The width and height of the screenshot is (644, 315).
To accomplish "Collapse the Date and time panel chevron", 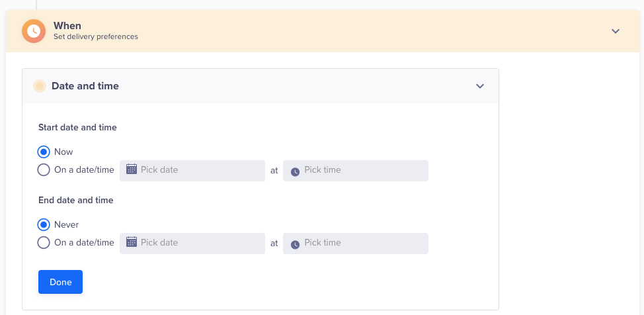I will [x=480, y=86].
